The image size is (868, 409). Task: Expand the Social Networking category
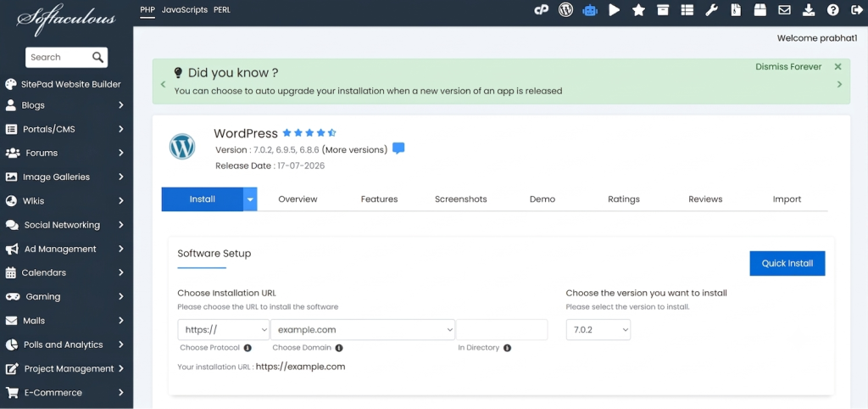point(66,225)
